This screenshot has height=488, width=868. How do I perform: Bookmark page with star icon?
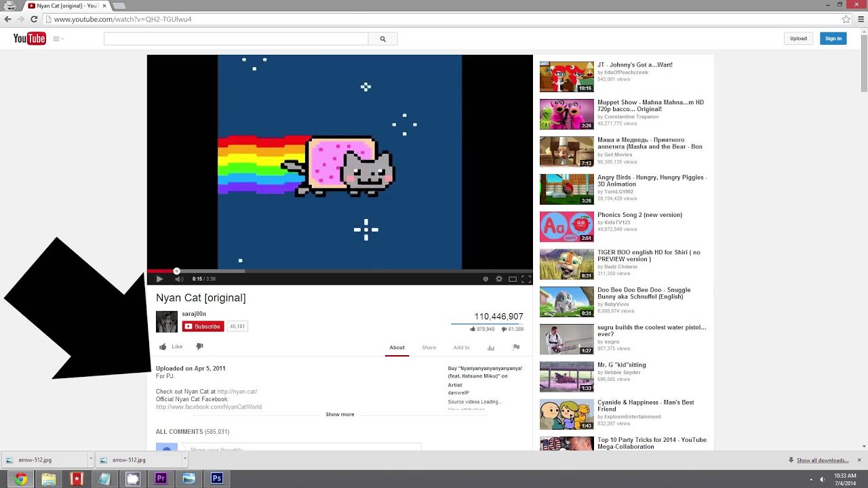[846, 20]
